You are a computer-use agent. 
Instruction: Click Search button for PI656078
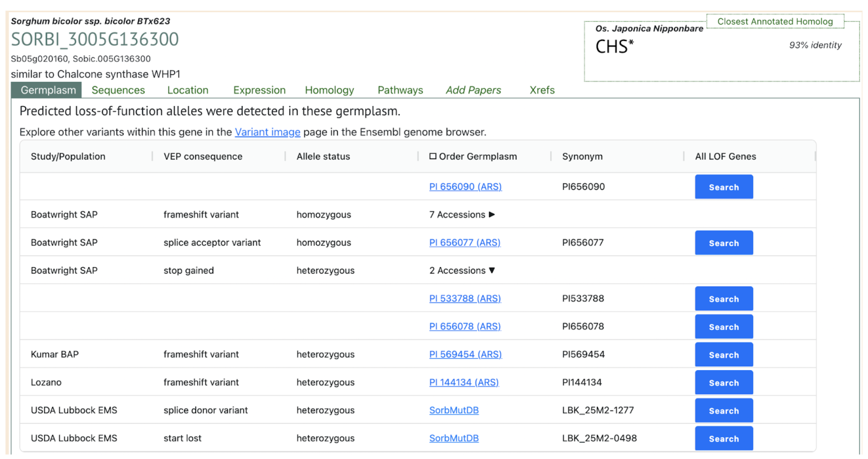(724, 327)
